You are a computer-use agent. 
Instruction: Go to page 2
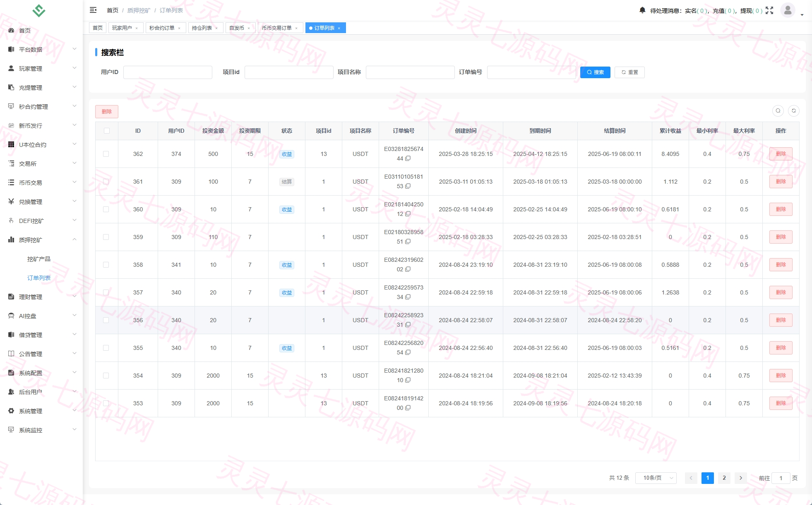(x=724, y=478)
